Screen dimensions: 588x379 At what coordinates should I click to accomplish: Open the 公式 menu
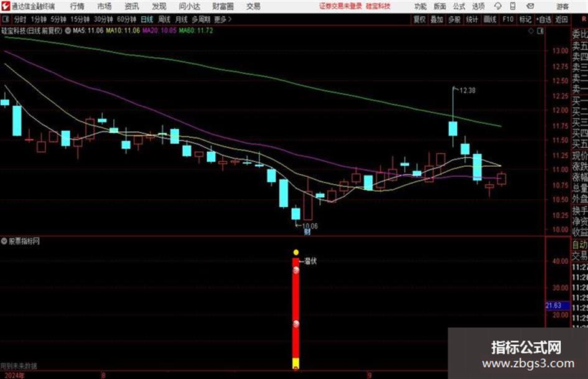[459, 6]
